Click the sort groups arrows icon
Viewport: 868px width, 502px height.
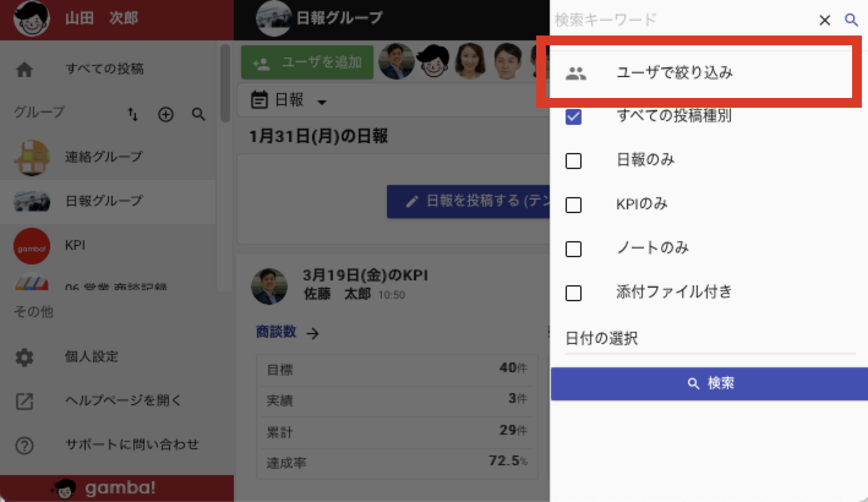(133, 114)
